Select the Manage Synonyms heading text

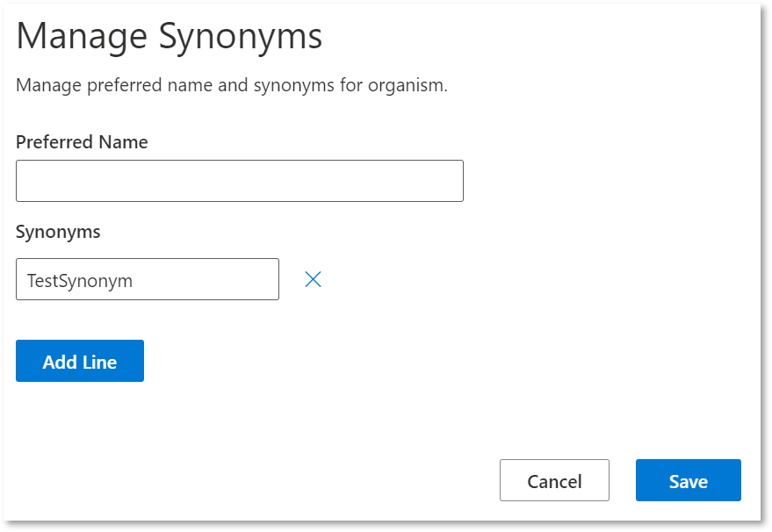click(170, 37)
